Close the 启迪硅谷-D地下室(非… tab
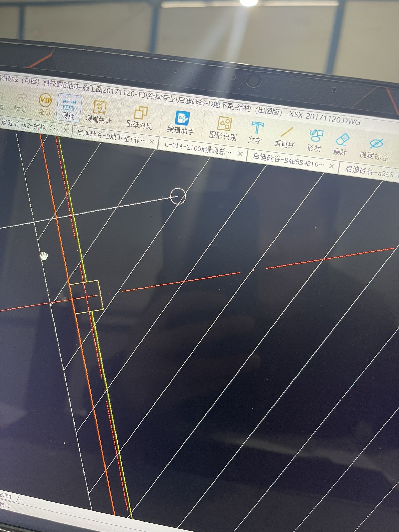 coord(152,142)
